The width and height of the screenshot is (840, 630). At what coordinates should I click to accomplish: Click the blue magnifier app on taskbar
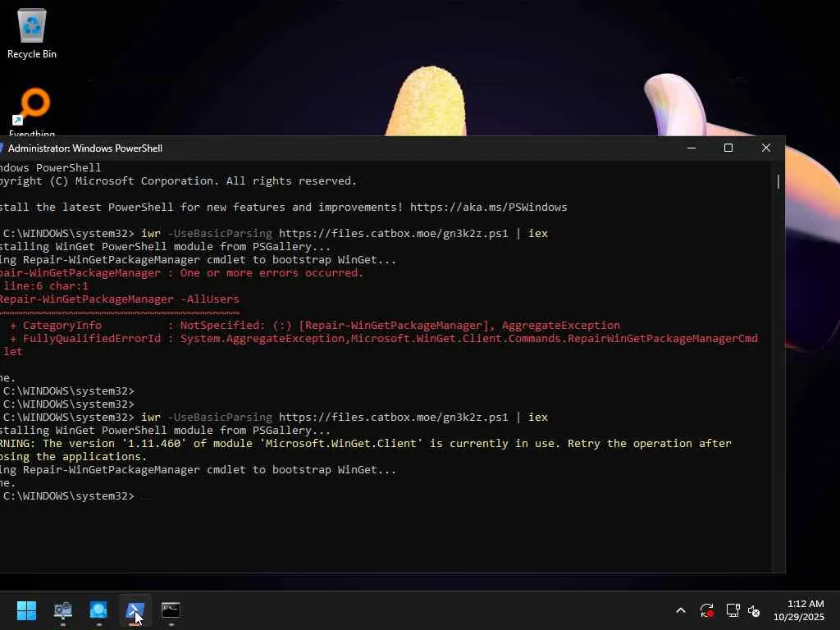[98, 610]
